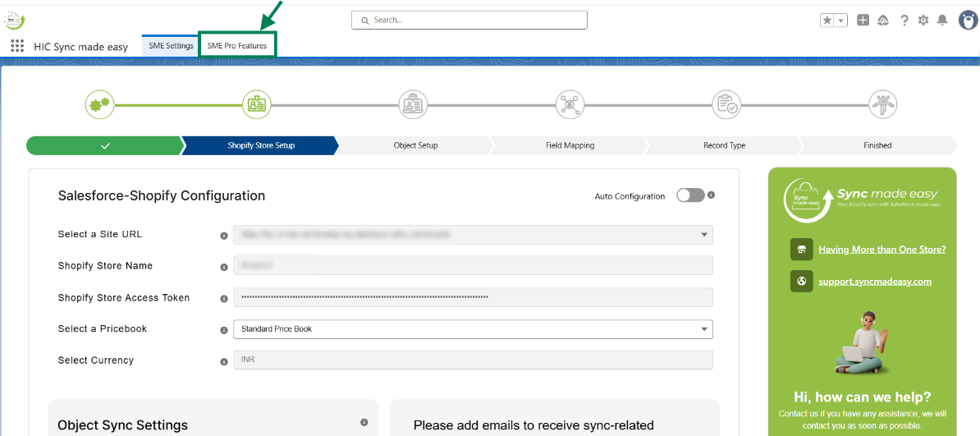Click the Object Sync Settings heading
Viewport: 980px width, 436px height.
pyautogui.click(x=122, y=425)
